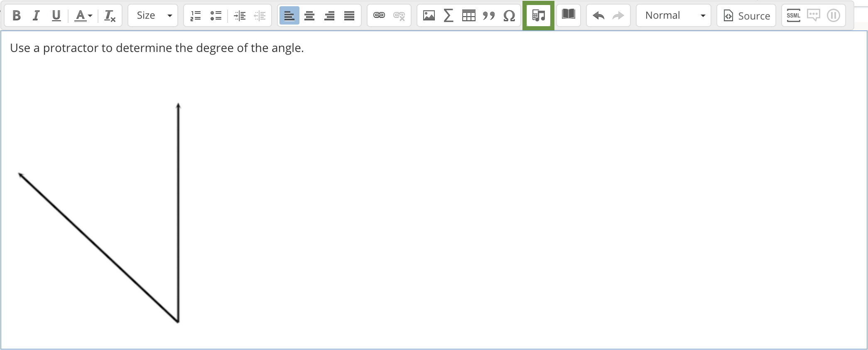Insert special character with omega icon
868x350 pixels.
[509, 16]
